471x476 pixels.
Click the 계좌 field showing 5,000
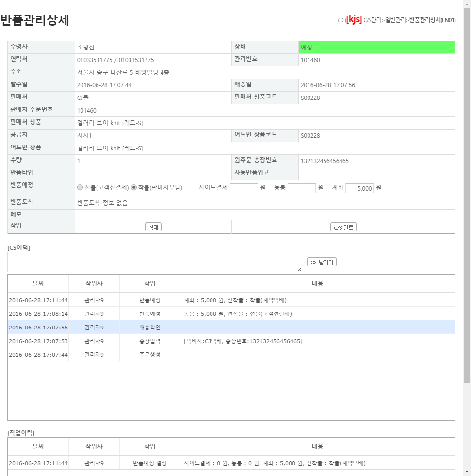click(359, 188)
